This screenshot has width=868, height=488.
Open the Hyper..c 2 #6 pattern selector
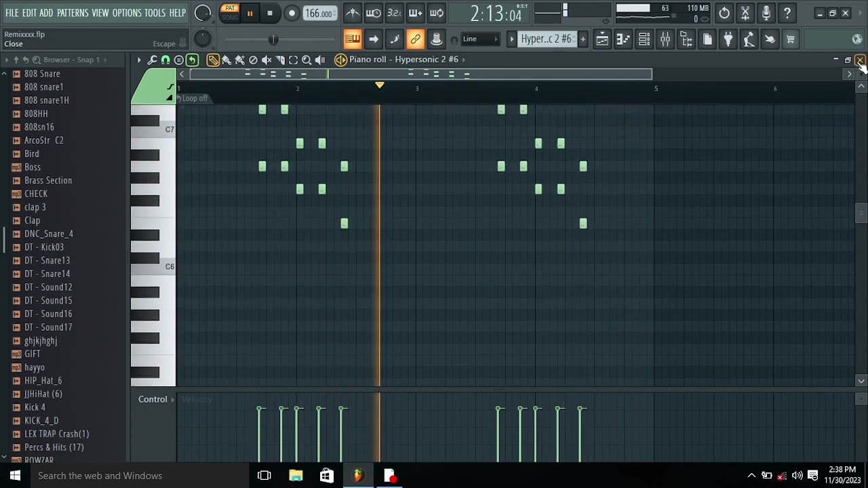[546, 39]
